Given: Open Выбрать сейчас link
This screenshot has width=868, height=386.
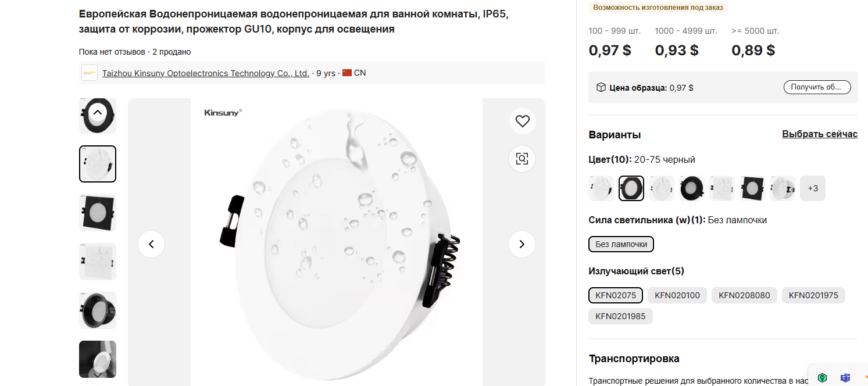Looking at the screenshot, I should coord(820,134).
